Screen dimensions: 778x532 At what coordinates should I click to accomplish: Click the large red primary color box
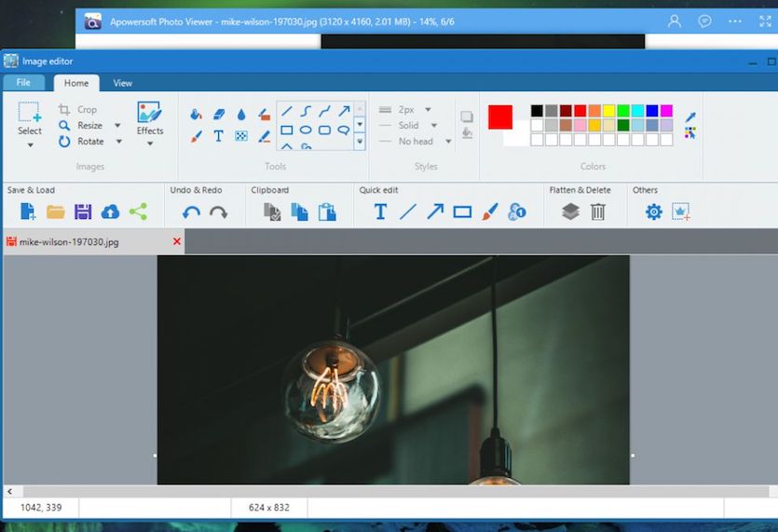500,117
